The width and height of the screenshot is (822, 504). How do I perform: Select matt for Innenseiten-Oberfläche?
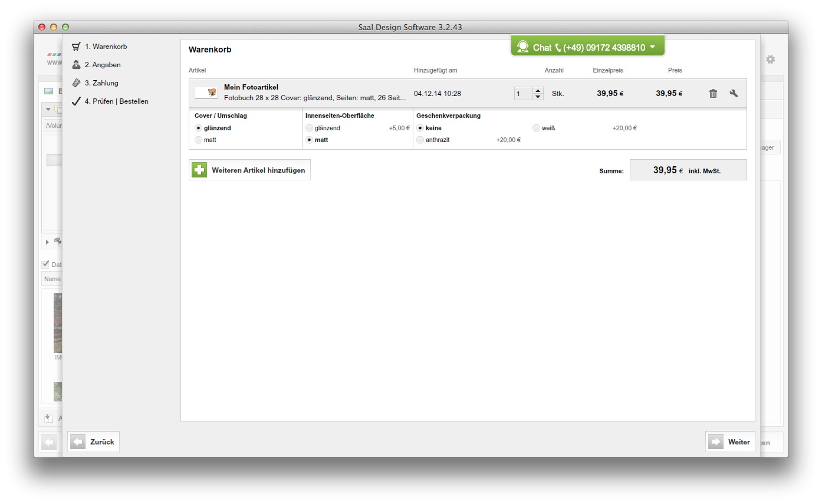coord(309,140)
